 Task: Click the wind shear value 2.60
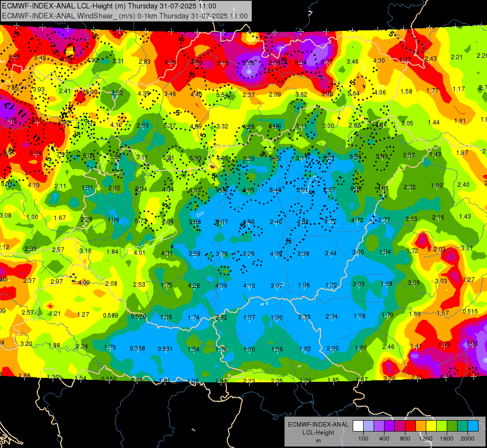(x=333, y=348)
